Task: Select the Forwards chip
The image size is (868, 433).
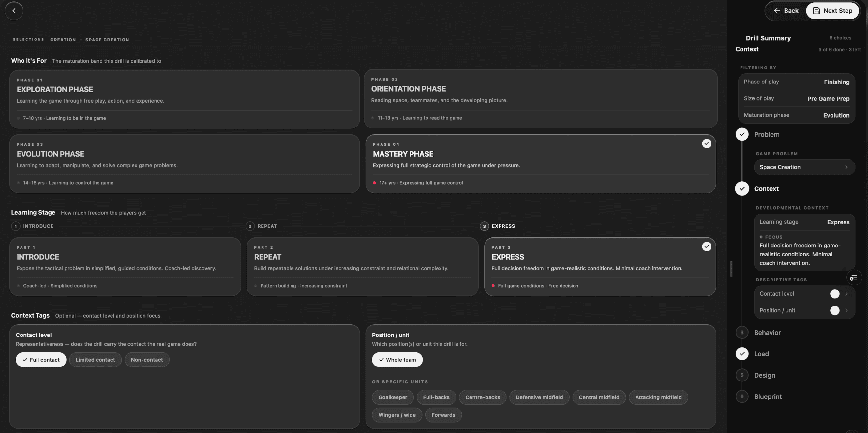Action: pyautogui.click(x=443, y=415)
